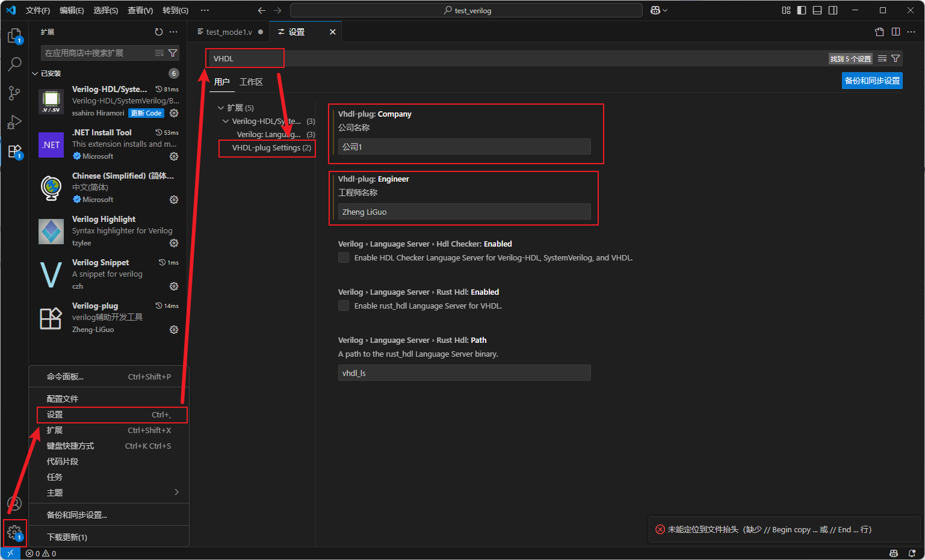Image resolution: width=925 pixels, height=560 pixels.
Task: Toggle the bottom panel visibility
Action: coord(817,10)
